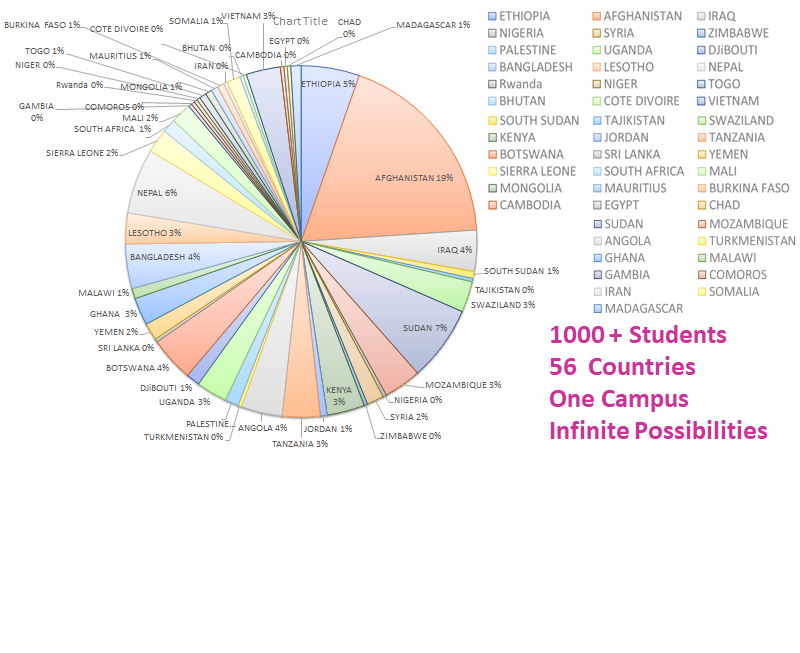Screen dimensions: 800x653
Task: Select the MALAWI legend entry text
Action: (x=733, y=258)
